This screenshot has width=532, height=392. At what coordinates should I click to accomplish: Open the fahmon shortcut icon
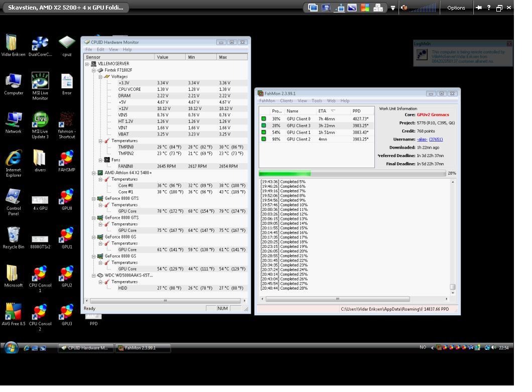coord(67,125)
